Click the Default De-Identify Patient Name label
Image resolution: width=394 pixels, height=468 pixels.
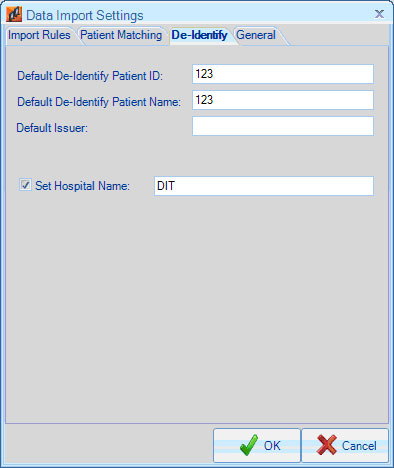99,102
